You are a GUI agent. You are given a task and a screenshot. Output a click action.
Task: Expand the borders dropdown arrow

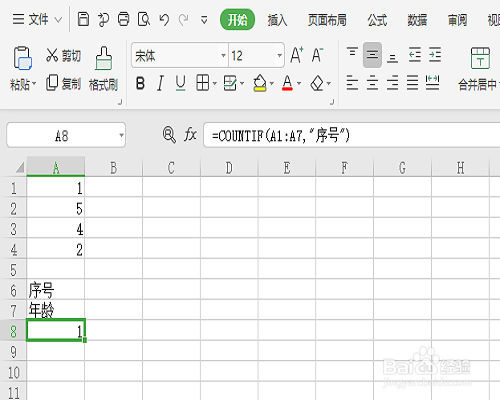tap(214, 83)
